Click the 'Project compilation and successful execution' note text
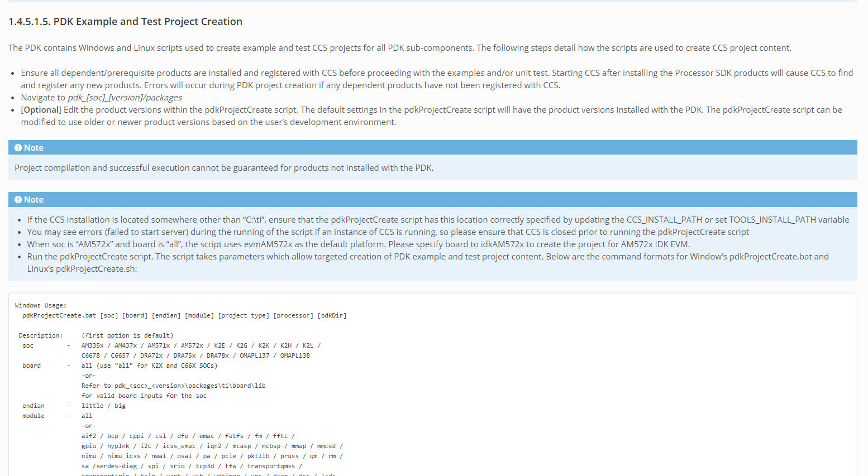The image size is (868, 476). tap(223, 168)
